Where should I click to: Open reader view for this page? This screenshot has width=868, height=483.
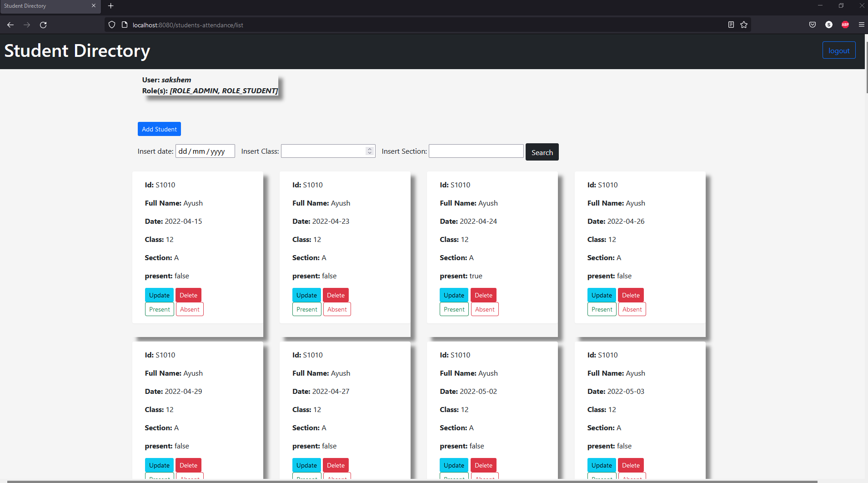tap(731, 25)
